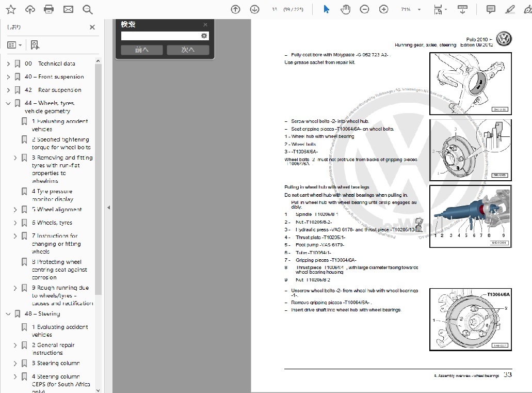Click the add new bookmark icon

click(35, 45)
